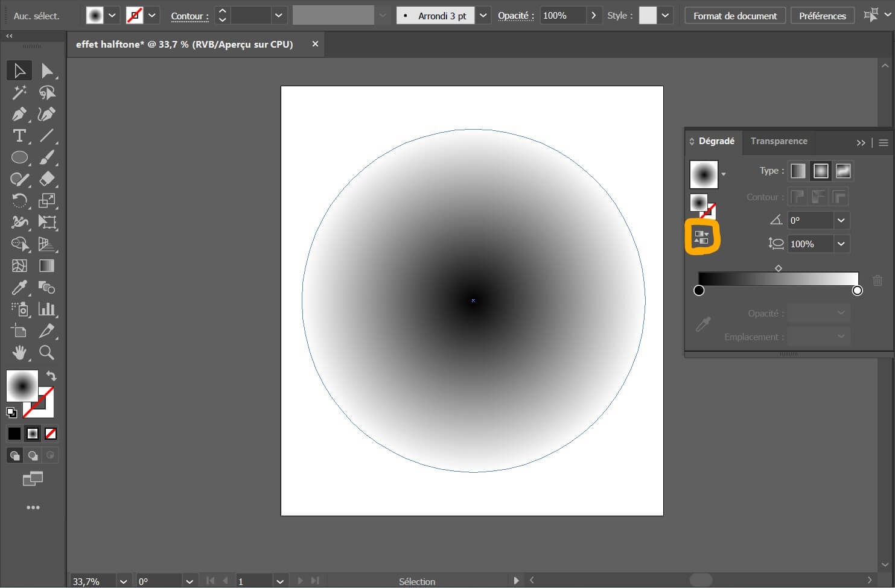The image size is (895, 588).
Task: Click white gradient stop on slider
Action: tap(858, 291)
